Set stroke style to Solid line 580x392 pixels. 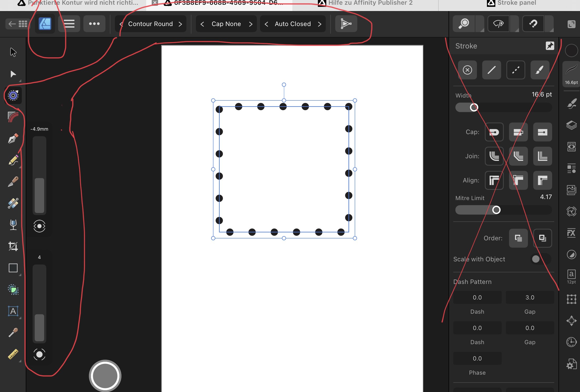point(491,70)
